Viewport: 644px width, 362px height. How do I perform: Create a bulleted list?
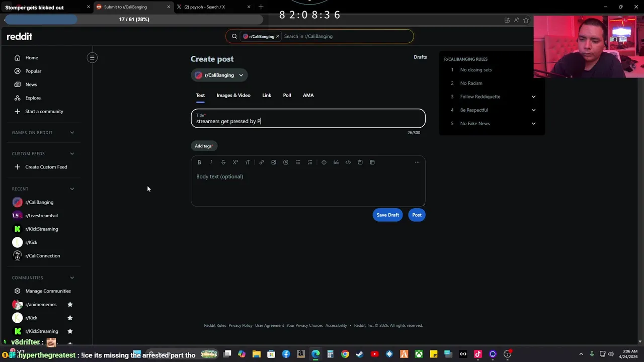click(298, 162)
